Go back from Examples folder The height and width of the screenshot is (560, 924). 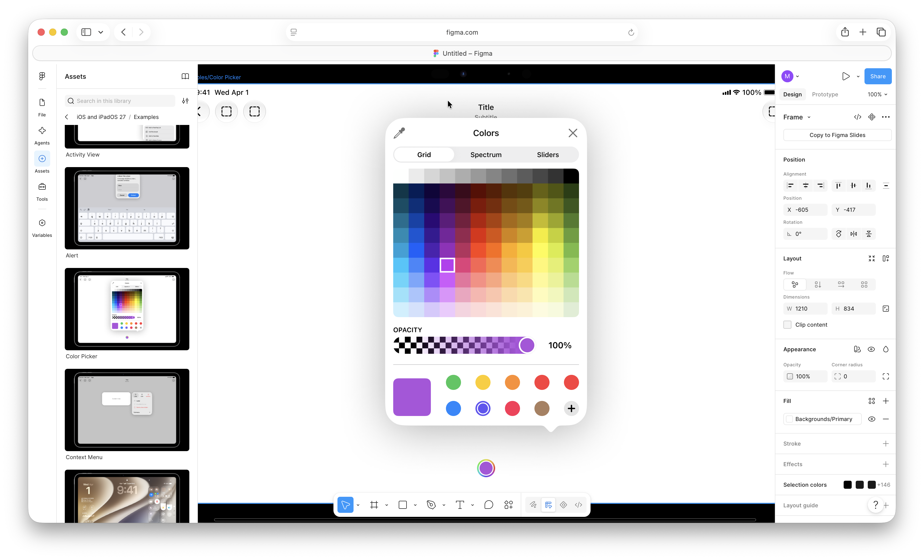click(67, 117)
